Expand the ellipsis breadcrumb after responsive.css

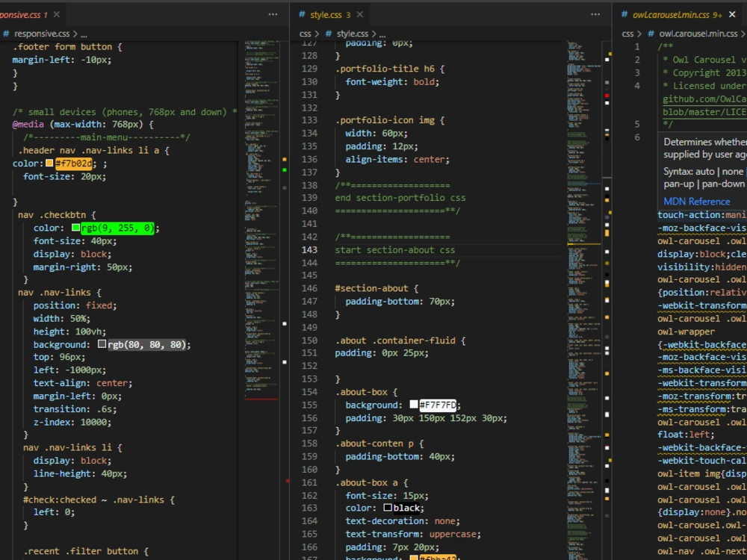click(84, 34)
